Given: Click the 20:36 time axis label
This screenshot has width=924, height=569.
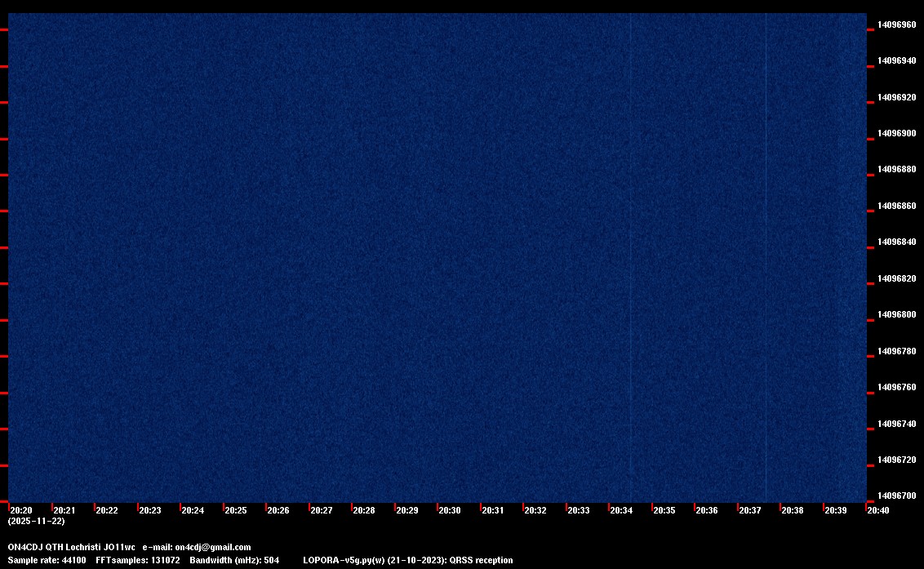Looking at the screenshot, I should pyautogui.click(x=707, y=510).
